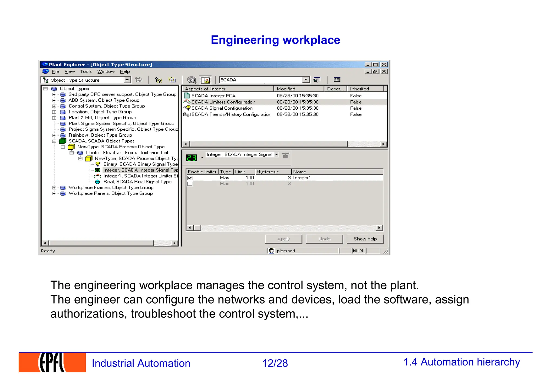Screen dimensions: 554x392
Task: Click the yellow NewType SCADA Process cube icon
Action: click(71, 147)
